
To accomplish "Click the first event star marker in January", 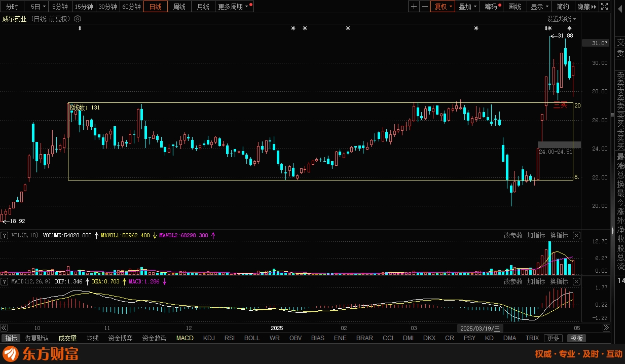I will pyautogui.click(x=293, y=28).
